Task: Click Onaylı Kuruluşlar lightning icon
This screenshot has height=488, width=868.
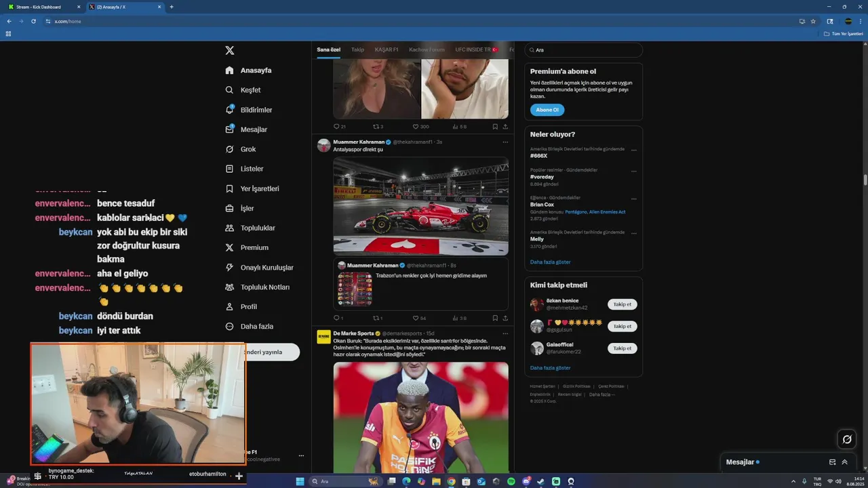Action: coord(229,267)
